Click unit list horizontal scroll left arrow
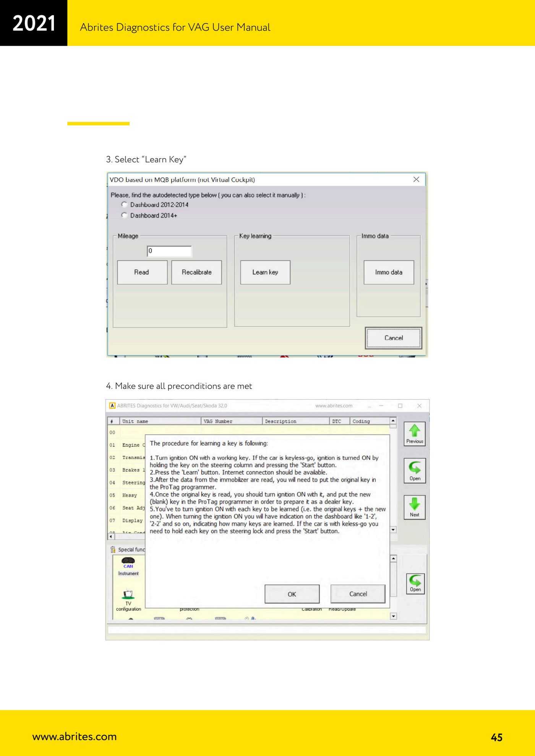535x756 pixels. pos(111,536)
